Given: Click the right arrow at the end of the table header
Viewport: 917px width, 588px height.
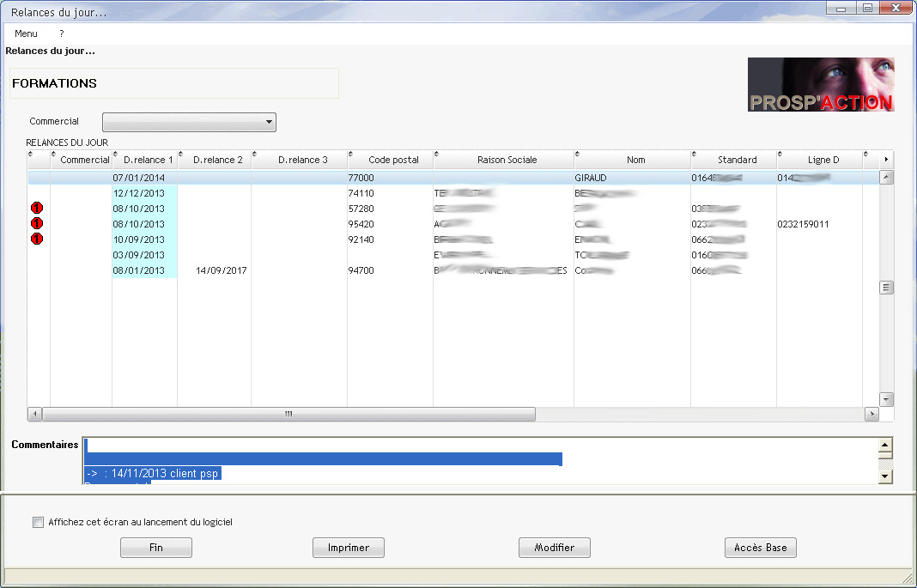Looking at the screenshot, I should coord(887,160).
